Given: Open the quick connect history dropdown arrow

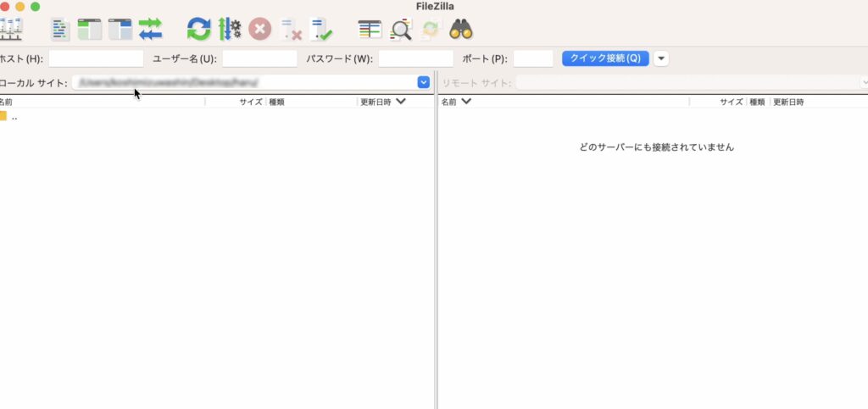Looking at the screenshot, I should pyautogui.click(x=661, y=58).
